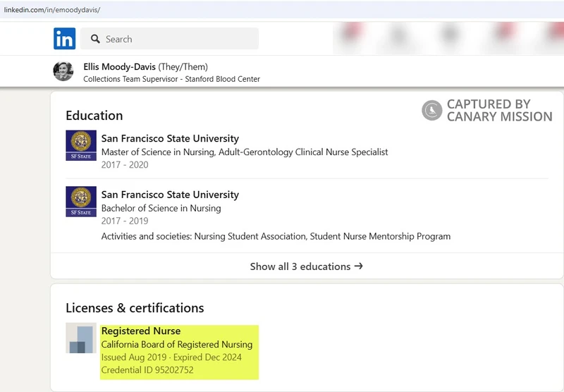Click Collections Team Supervisor - Stanford Blood Center
Image resolution: width=564 pixels, height=392 pixels.
(x=171, y=79)
